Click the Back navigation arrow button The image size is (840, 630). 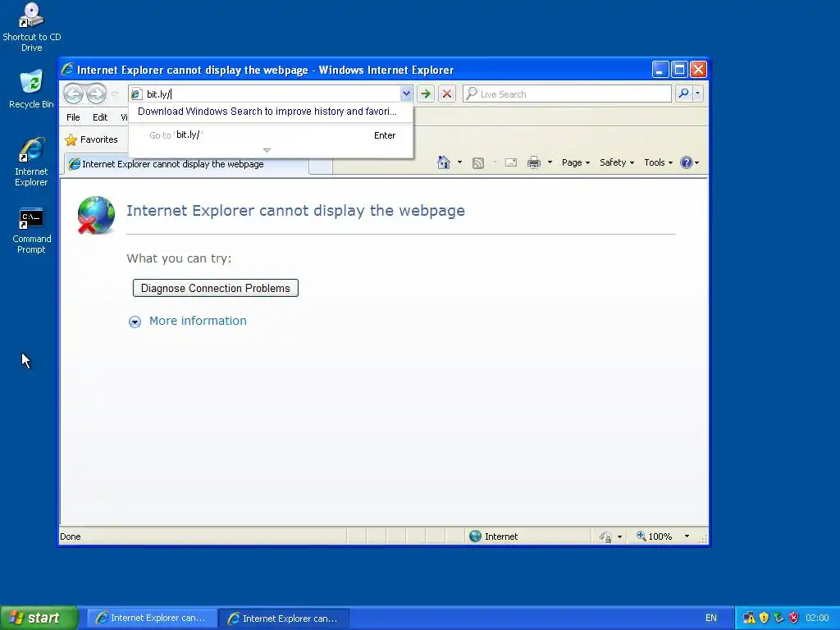tap(73, 94)
